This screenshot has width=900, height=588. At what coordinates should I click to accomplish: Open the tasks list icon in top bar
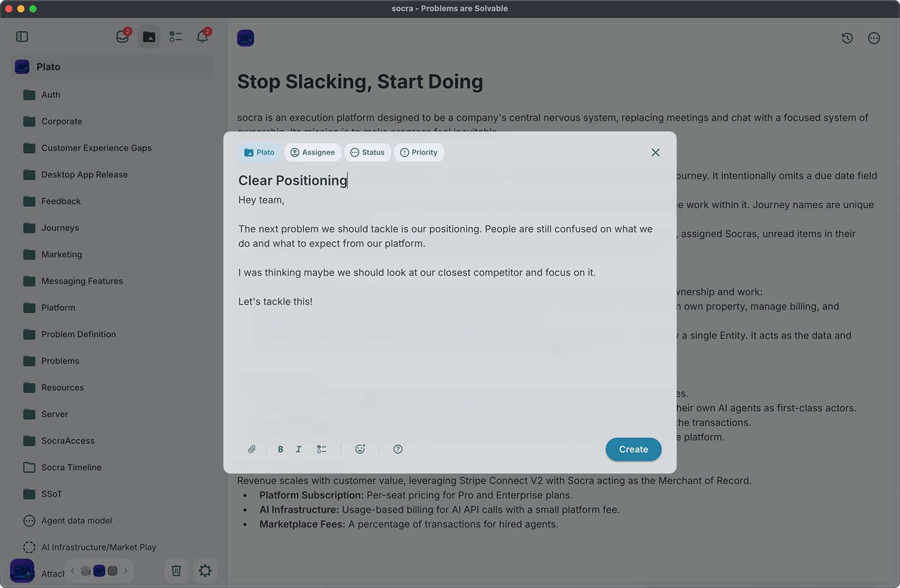175,36
